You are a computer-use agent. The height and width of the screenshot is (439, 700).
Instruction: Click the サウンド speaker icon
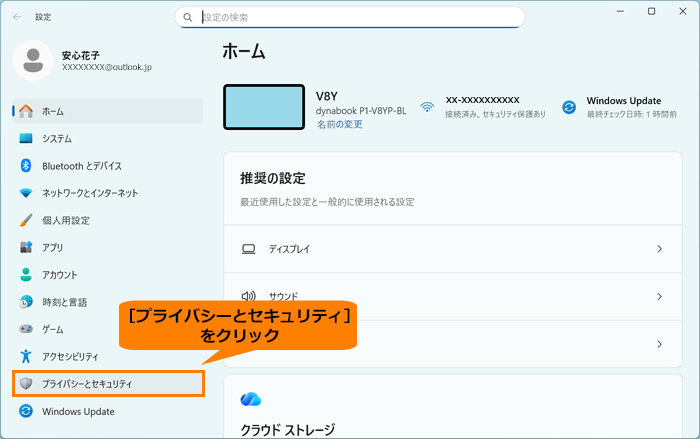[249, 296]
